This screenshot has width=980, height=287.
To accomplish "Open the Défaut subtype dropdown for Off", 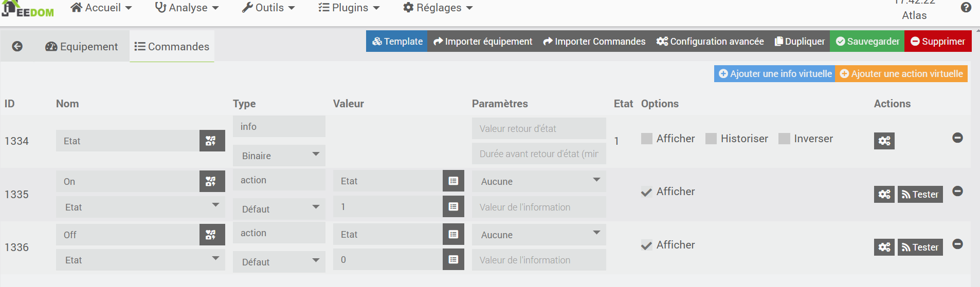I will (x=279, y=262).
